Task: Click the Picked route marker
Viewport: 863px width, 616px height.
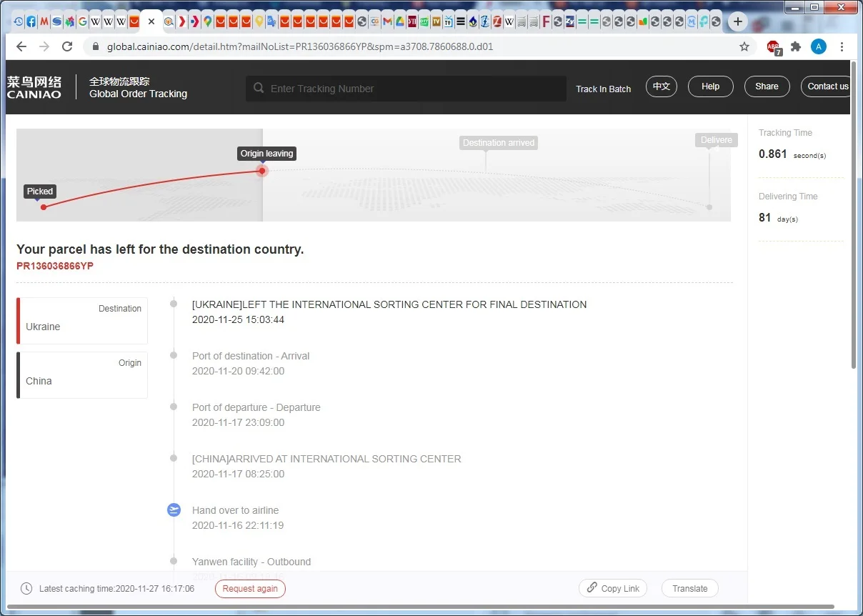Action: [x=40, y=192]
